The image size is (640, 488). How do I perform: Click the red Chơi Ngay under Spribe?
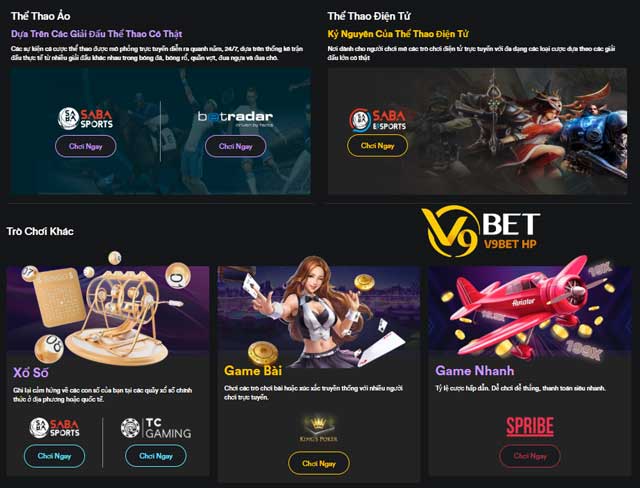click(530, 456)
